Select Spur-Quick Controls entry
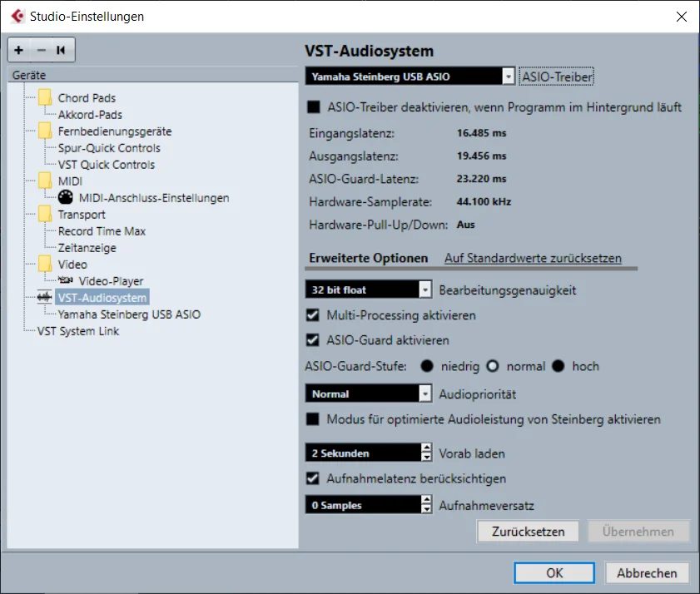700x594 pixels. click(109, 148)
